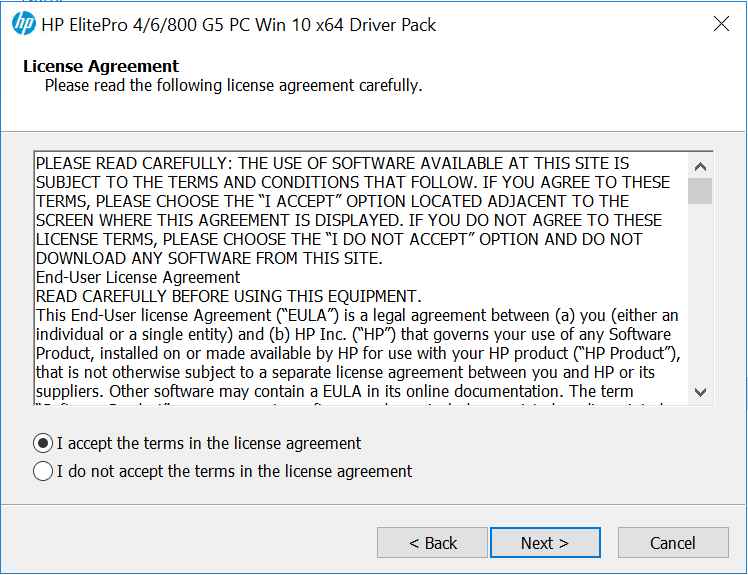
Task: Click 'Please read the following license agreement carefully.'
Action: pos(233,85)
